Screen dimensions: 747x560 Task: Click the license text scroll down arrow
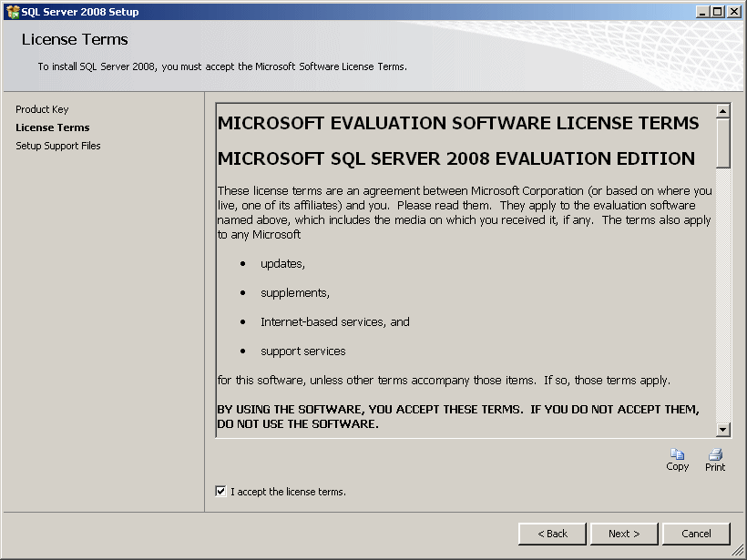tap(722, 430)
